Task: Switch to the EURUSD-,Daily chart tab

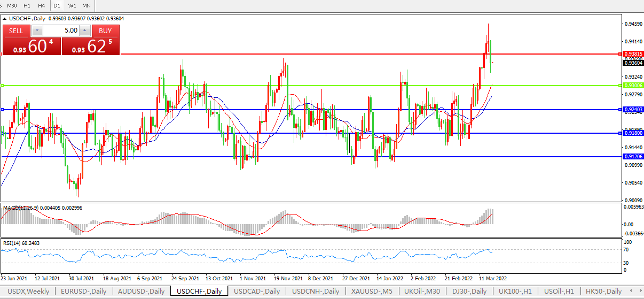Action: pos(84,292)
